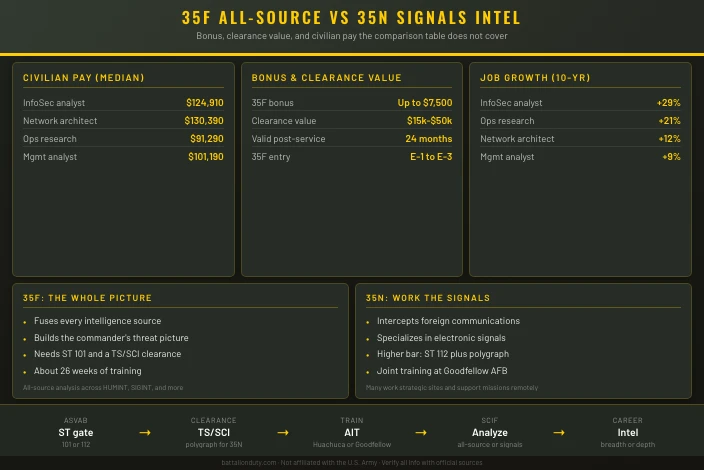Click the 35F: THE WHOLE PICTURE heading
704x470 pixels.
click(87, 298)
